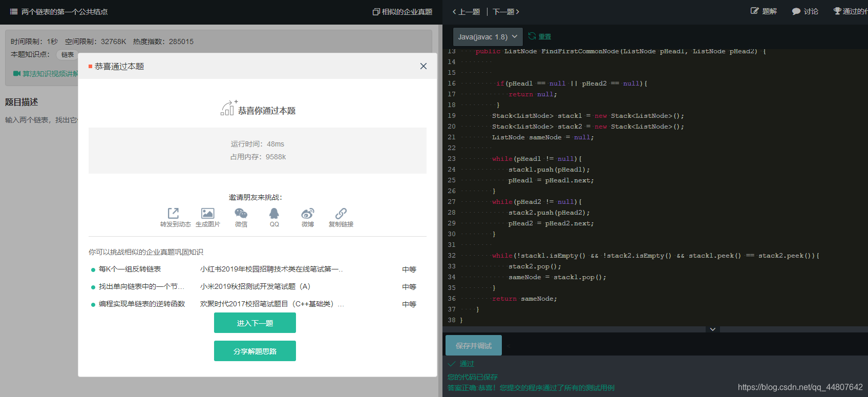This screenshot has height=397, width=868.
Task: Click the 相似的企业真题 link
Action: click(x=403, y=12)
